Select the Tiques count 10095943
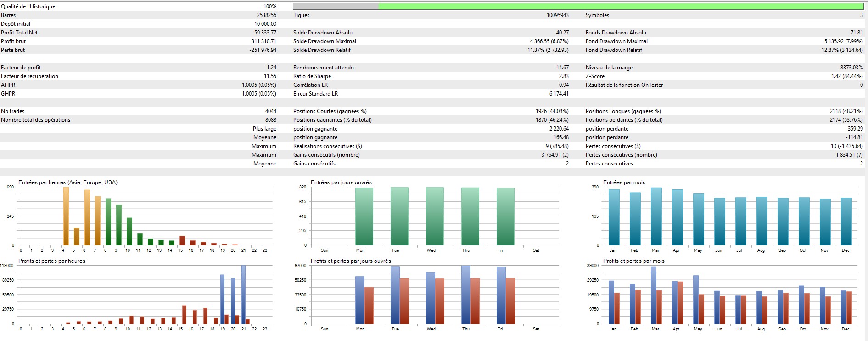The width and height of the screenshot is (868, 341). coord(558,15)
